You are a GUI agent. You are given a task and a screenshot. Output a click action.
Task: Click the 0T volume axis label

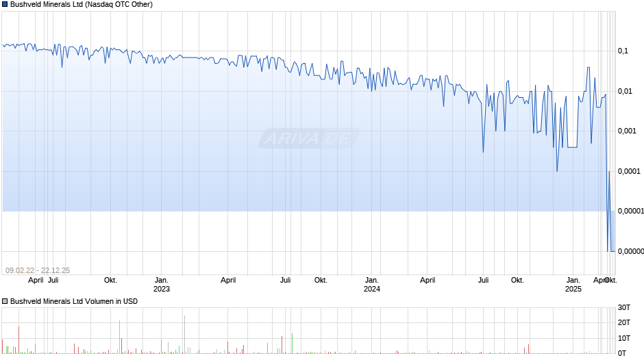click(622, 353)
